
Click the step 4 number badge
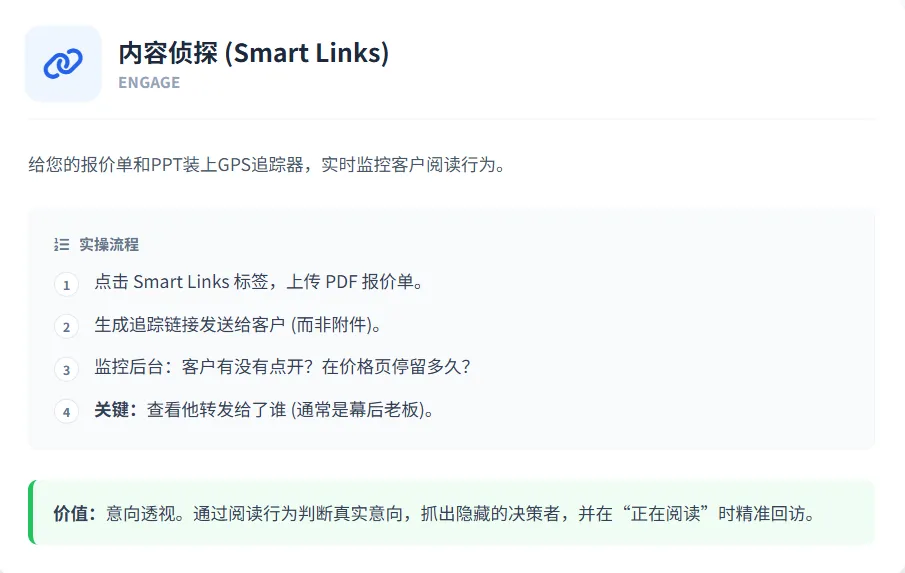(66, 412)
